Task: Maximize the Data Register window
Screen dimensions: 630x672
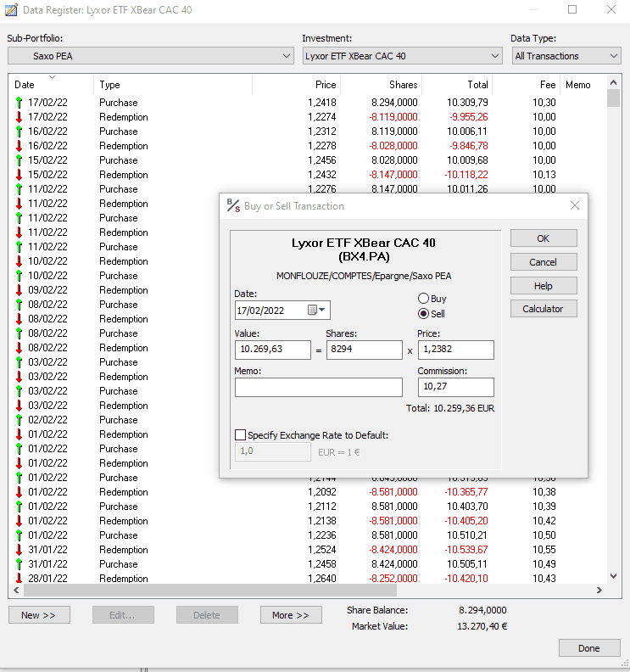Action: tap(572, 9)
